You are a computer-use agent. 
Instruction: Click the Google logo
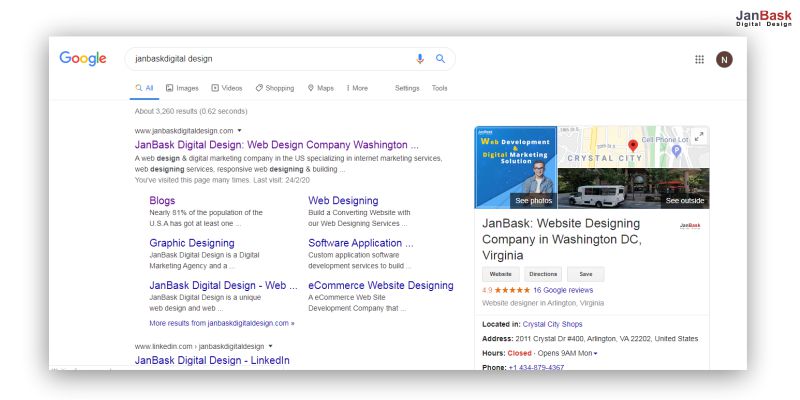tap(83, 59)
